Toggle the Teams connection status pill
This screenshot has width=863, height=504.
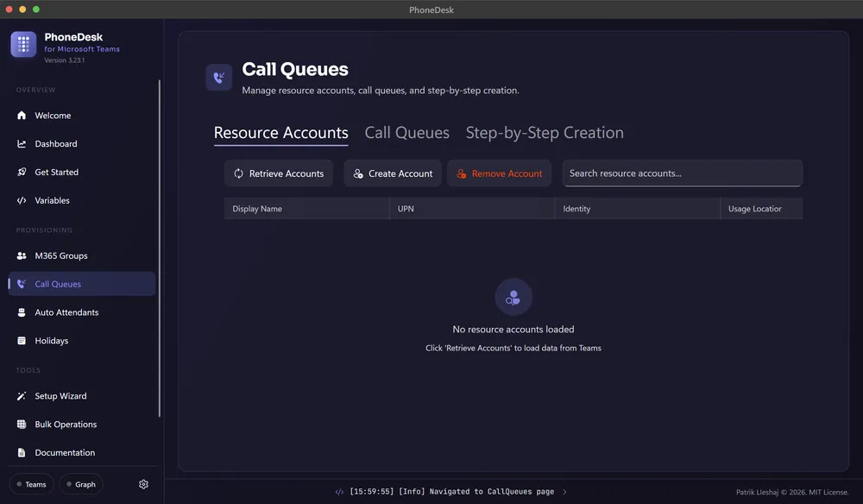(31, 484)
